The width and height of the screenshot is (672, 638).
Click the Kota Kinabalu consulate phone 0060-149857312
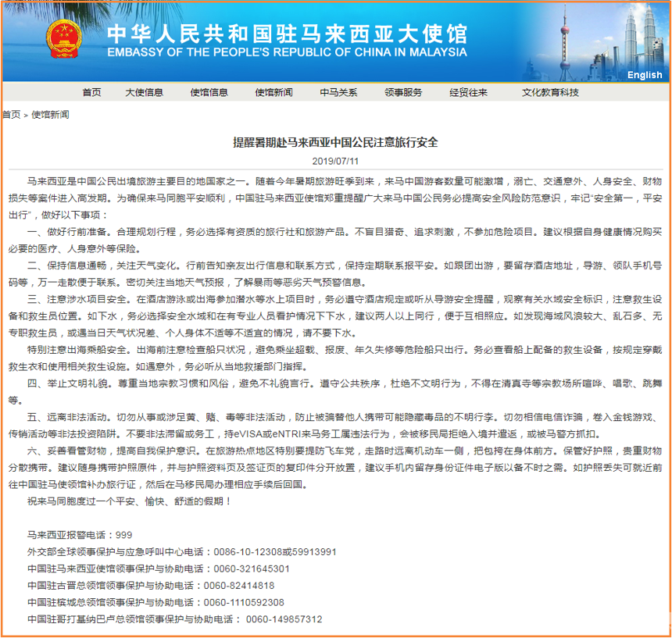(x=284, y=619)
